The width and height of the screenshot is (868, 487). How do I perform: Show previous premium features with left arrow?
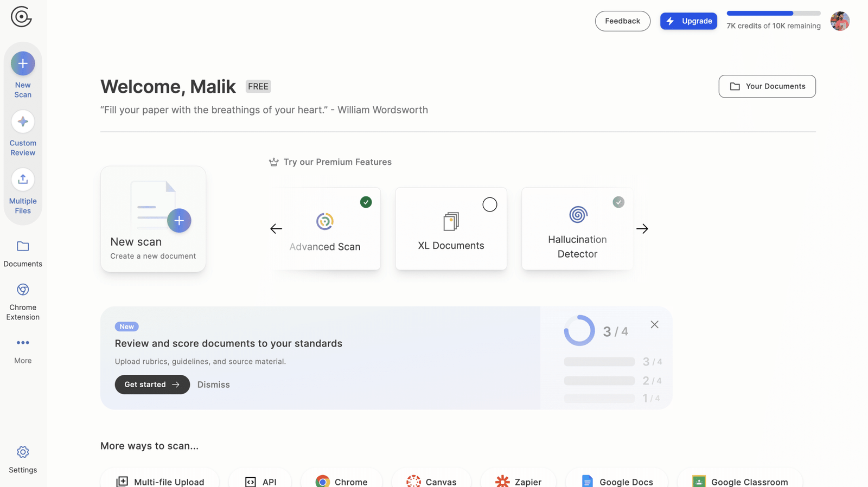pos(276,229)
